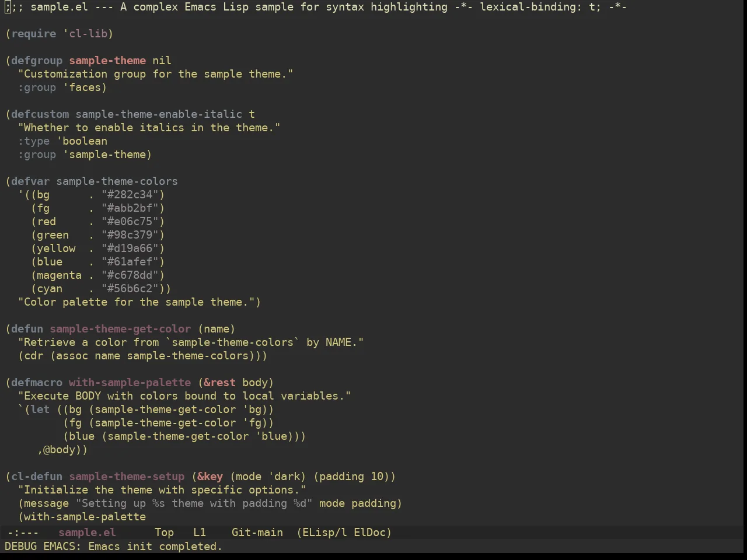Click the "Setting up %s theme..." format string
This screenshot has width=747, height=560.
[194, 503]
